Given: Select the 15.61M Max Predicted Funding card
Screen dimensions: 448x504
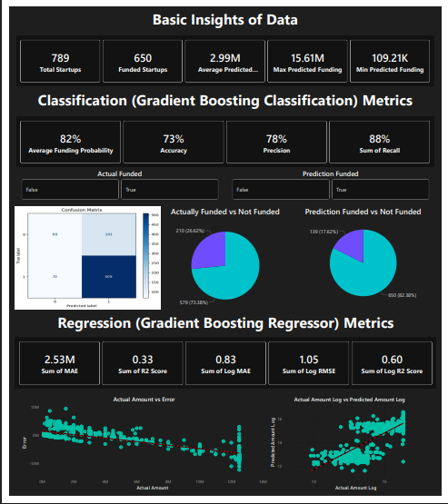Looking at the screenshot, I should click(307, 62).
